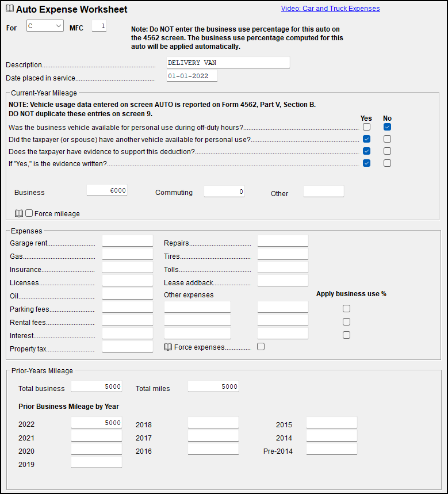The image size is (448, 494).
Task: Check Yes for vehicle available for personal use
Action: 366,127
